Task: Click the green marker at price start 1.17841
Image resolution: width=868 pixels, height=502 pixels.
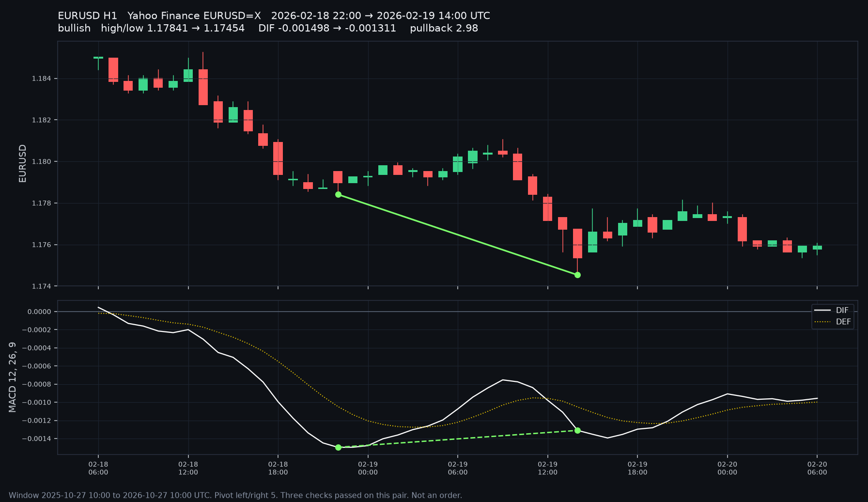Action: (x=338, y=194)
